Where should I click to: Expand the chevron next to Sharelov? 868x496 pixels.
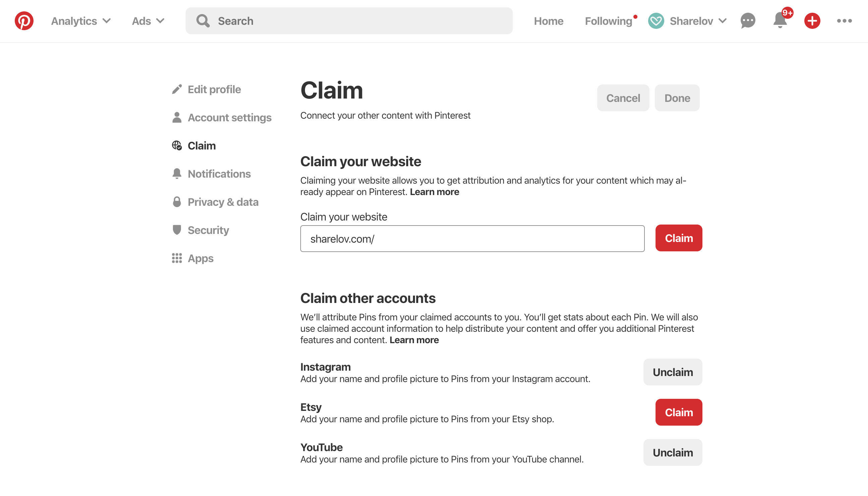[722, 21]
